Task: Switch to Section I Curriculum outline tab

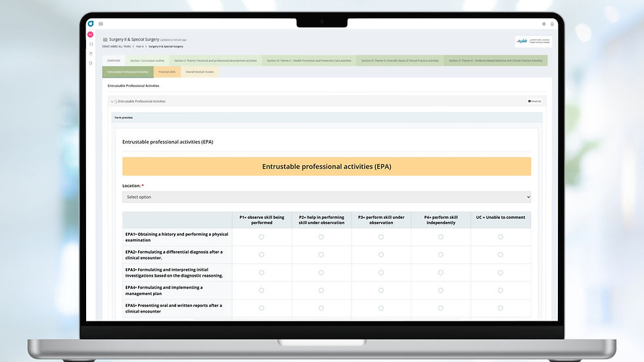Action: click(x=147, y=60)
